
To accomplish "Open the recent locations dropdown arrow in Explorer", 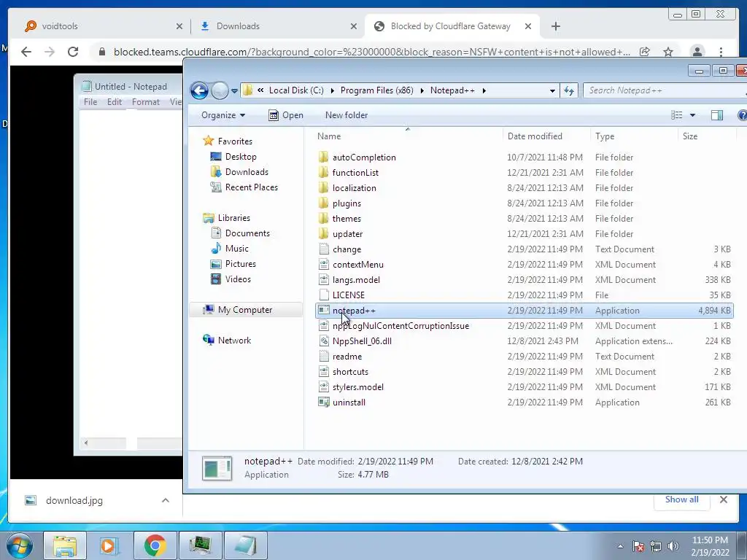I will 234,90.
